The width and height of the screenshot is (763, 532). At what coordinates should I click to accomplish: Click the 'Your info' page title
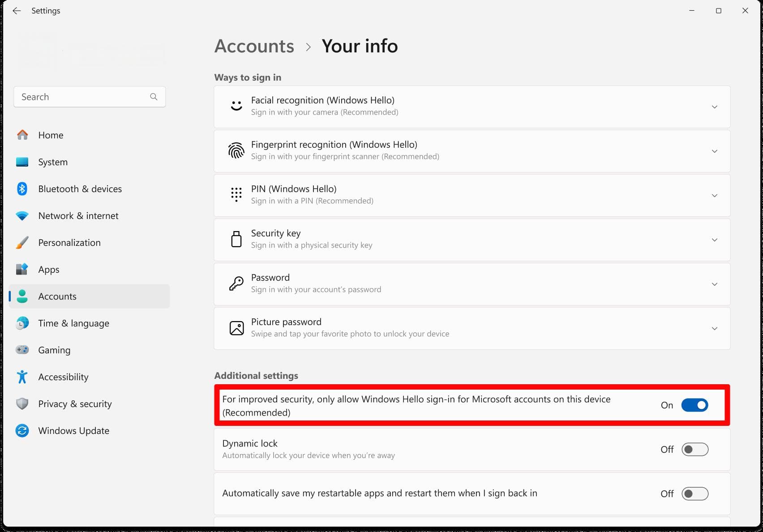click(x=360, y=46)
